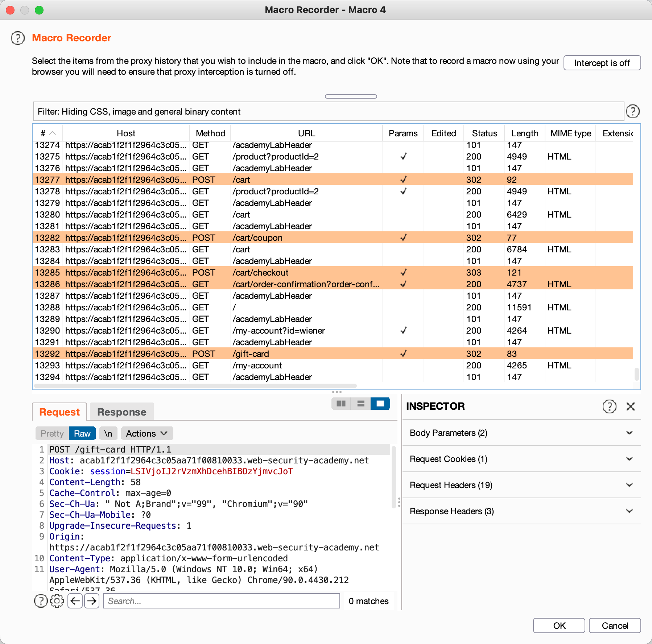Sort by MIME type column header
The image size is (652, 644).
click(x=571, y=133)
